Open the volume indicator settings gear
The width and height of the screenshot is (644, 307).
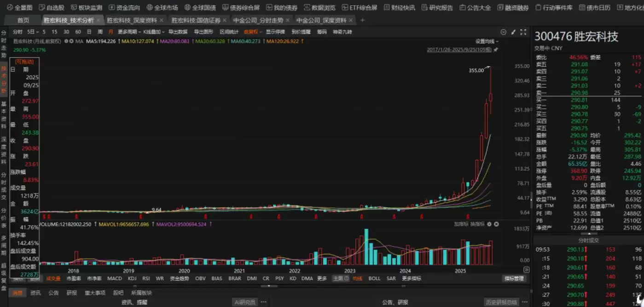click(x=489, y=224)
